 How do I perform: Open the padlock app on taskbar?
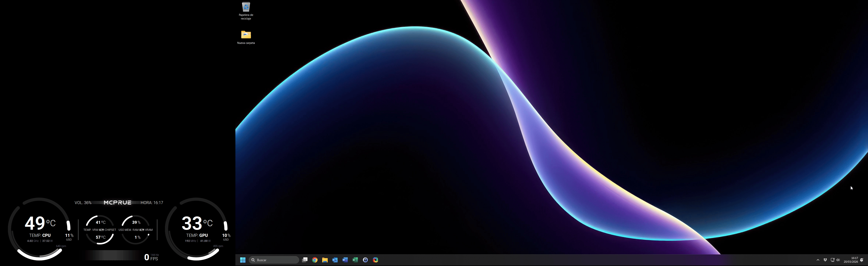click(x=365, y=260)
